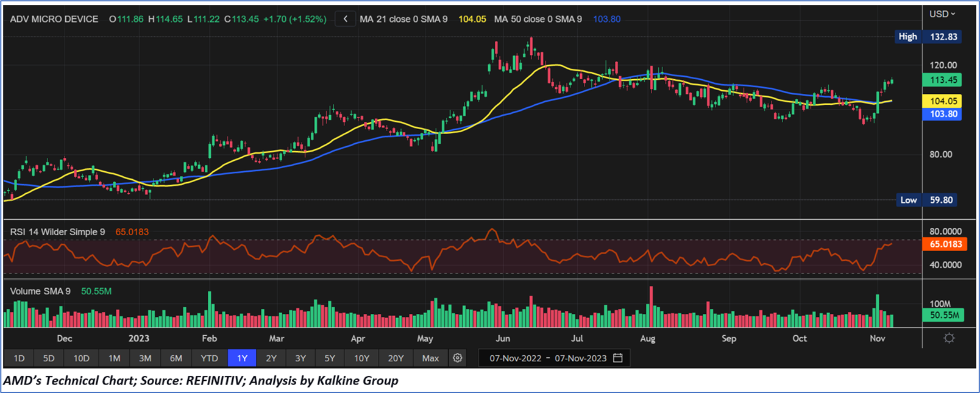This screenshot has height=393, width=980.
Task: Click green 50.55M volume axis tag
Action: pyautogui.click(x=943, y=315)
